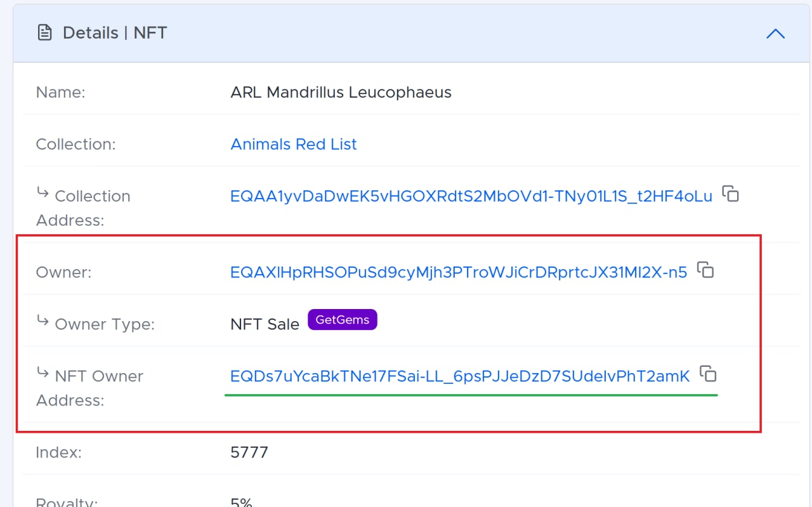Click the Index value 5777
812x507 pixels.
coord(249,452)
